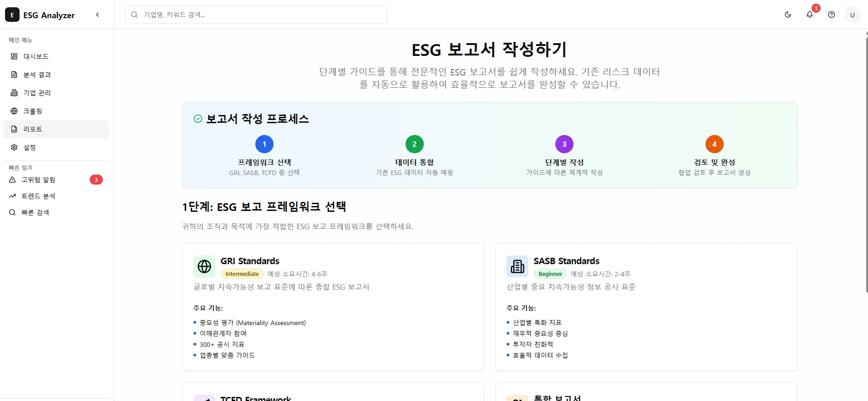The image size is (868, 401).
Task: Click step 4 circle 검토 및 완성
Action: [x=715, y=144]
